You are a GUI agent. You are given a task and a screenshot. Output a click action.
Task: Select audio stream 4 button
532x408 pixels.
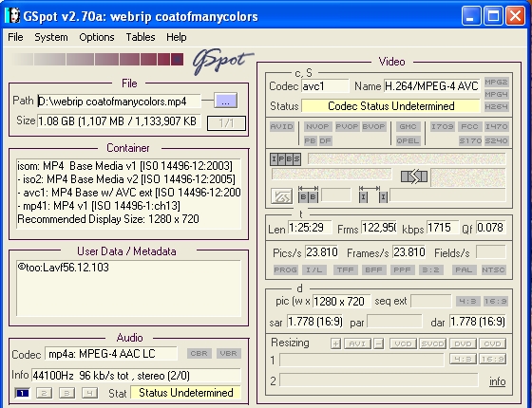(x=89, y=393)
